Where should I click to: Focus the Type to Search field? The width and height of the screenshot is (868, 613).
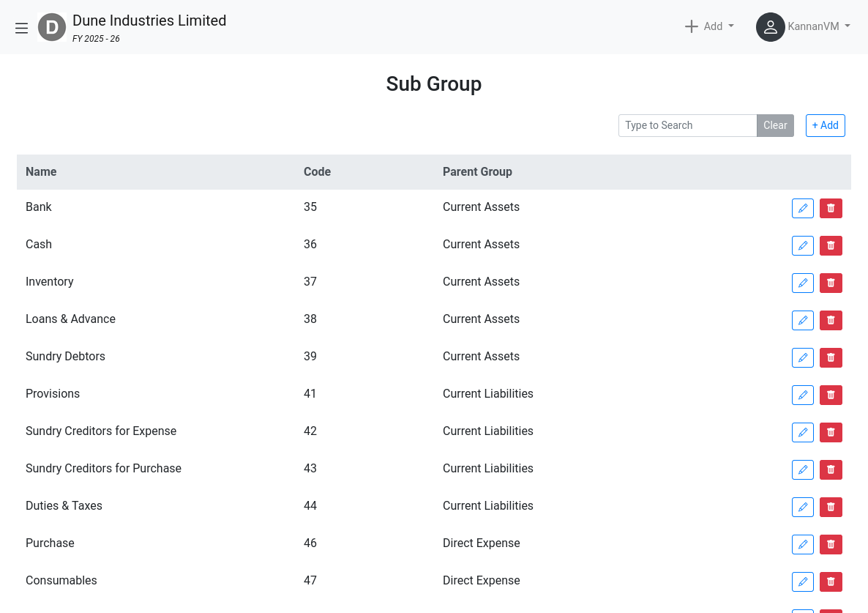point(687,126)
